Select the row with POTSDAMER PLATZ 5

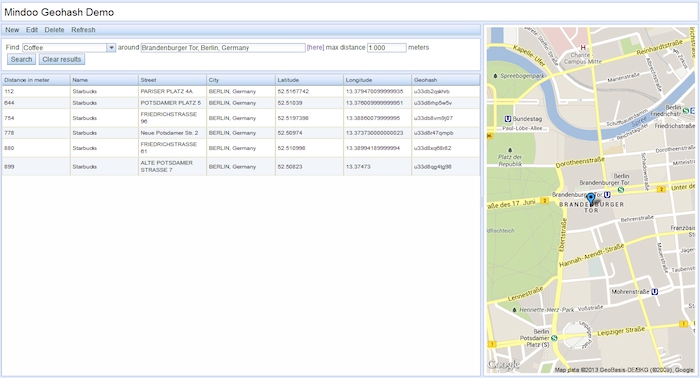click(241, 103)
